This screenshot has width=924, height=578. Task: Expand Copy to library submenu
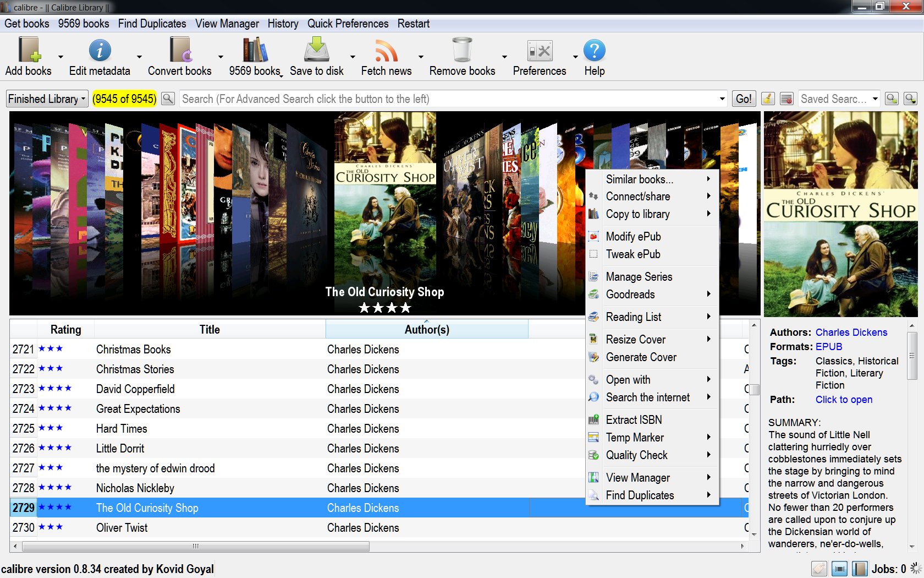pyautogui.click(x=652, y=214)
